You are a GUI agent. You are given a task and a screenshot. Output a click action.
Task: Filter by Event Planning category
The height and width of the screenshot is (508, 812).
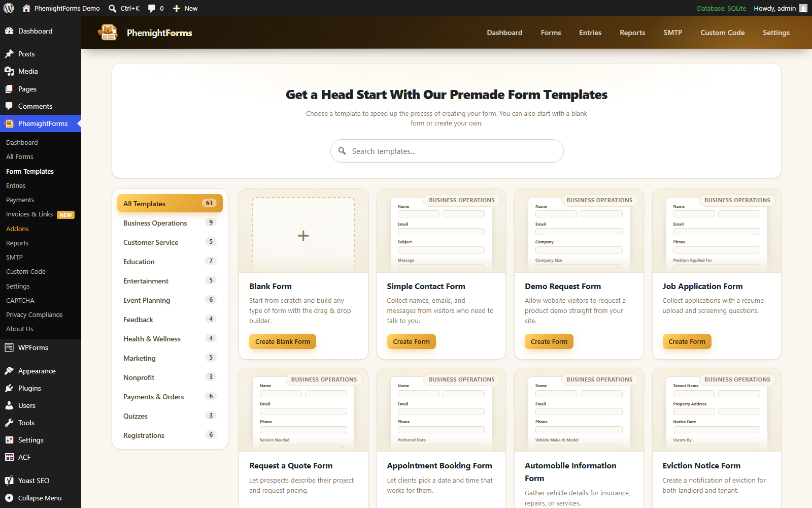click(170, 300)
